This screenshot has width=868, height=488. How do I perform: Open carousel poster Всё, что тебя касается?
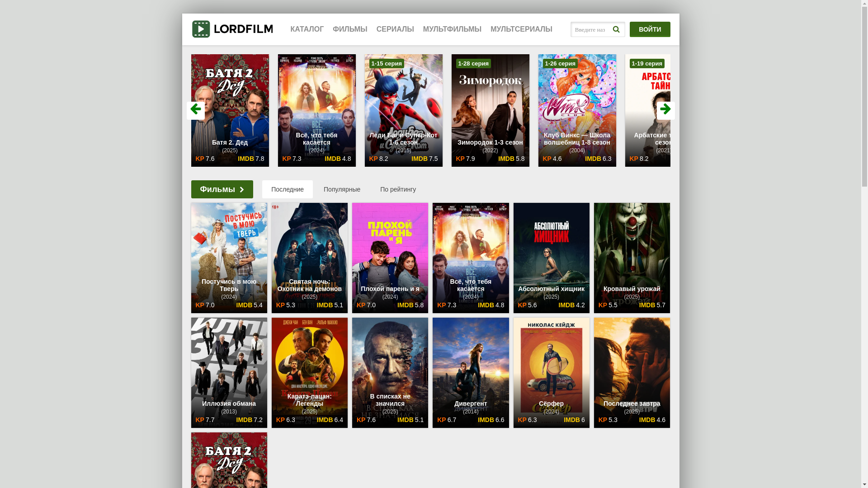tap(316, 110)
